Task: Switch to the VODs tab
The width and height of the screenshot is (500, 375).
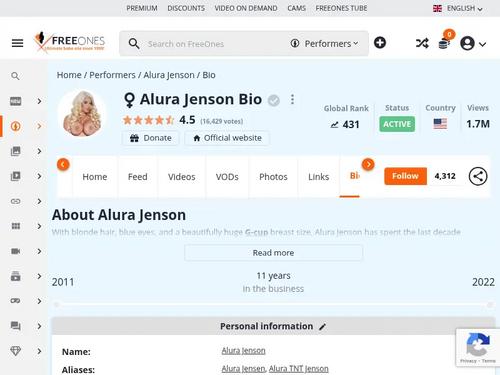Action: pos(227,177)
